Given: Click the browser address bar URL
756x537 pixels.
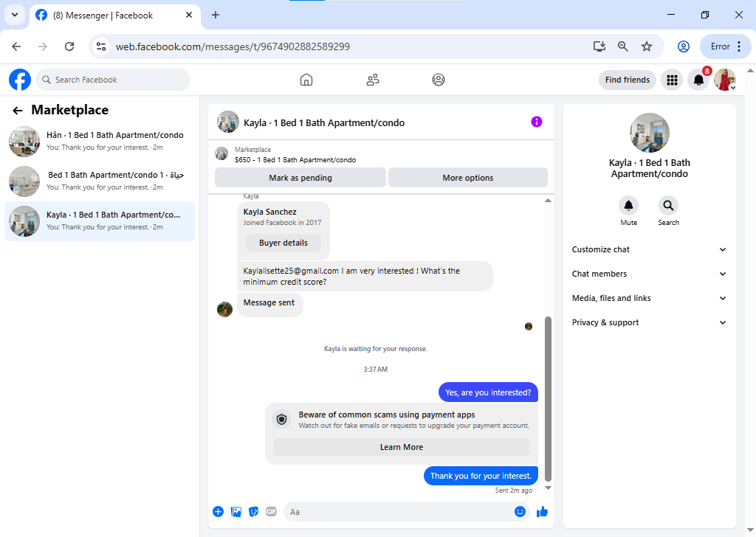Looking at the screenshot, I should coord(233,46).
